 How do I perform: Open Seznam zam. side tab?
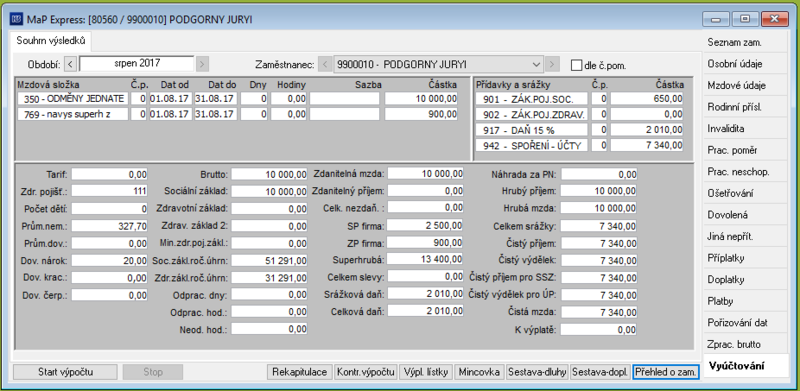point(745,42)
